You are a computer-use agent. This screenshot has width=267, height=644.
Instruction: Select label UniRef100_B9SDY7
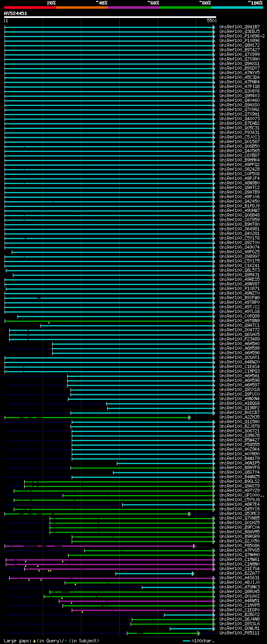coord(239,68)
